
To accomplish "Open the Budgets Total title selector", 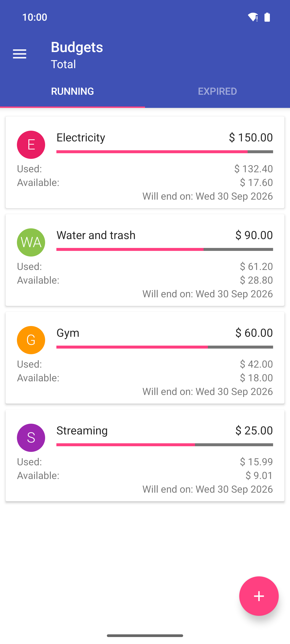I will tap(77, 55).
